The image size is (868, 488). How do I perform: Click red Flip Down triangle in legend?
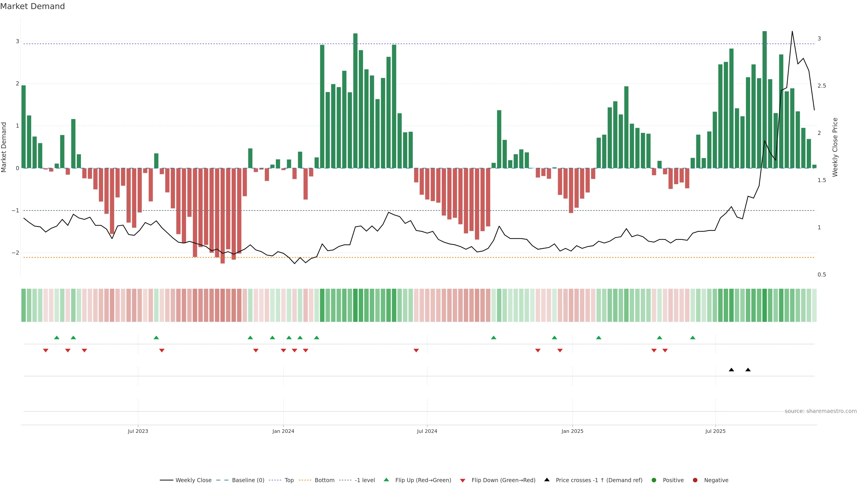[463, 480]
